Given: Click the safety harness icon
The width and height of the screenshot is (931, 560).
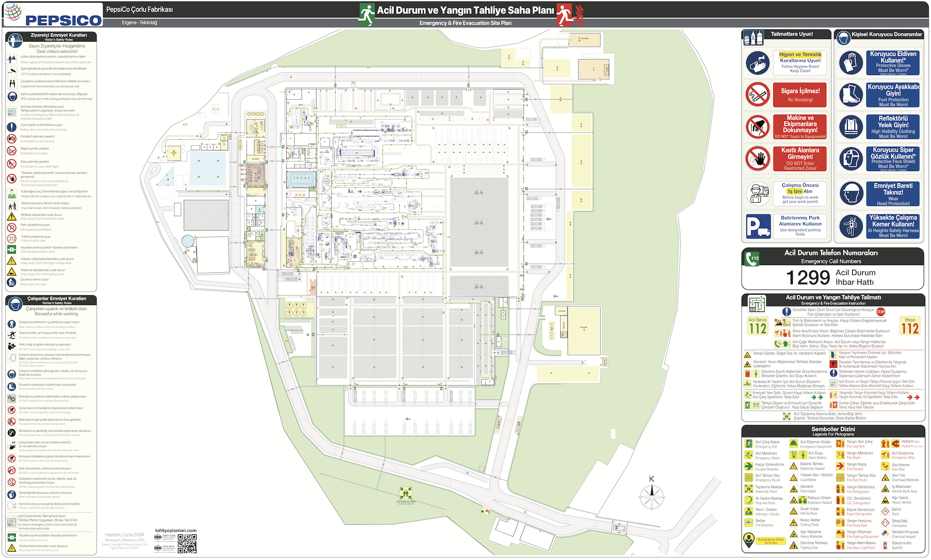Looking at the screenshot, I should (x=850, y=226).
